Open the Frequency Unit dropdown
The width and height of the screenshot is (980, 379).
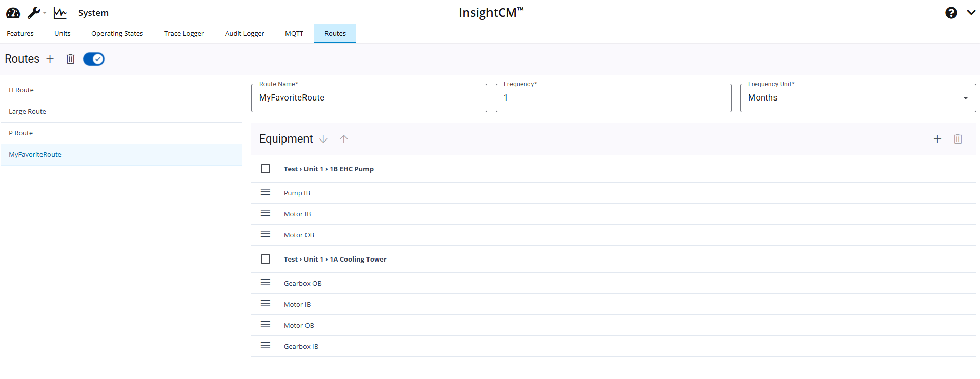coord(858,98)
